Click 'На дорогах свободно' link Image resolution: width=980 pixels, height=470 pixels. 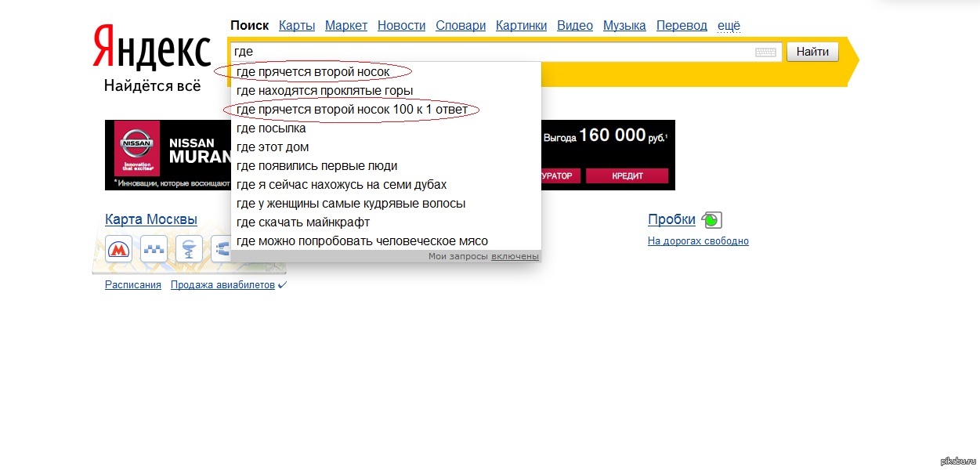point(698,241)
